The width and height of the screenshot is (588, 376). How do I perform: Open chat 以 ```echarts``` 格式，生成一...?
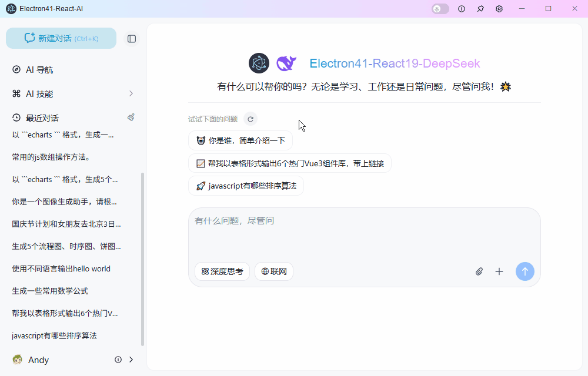pos(63,135)
